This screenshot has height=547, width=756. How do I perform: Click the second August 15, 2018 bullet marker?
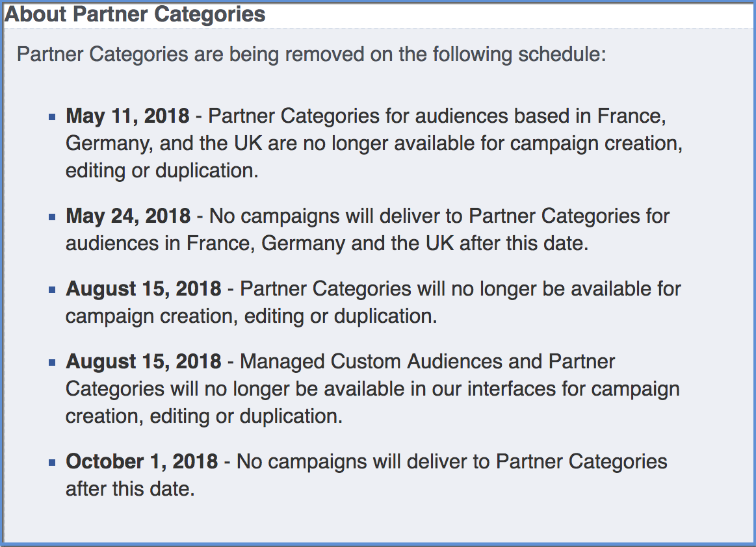click(52, 363)
